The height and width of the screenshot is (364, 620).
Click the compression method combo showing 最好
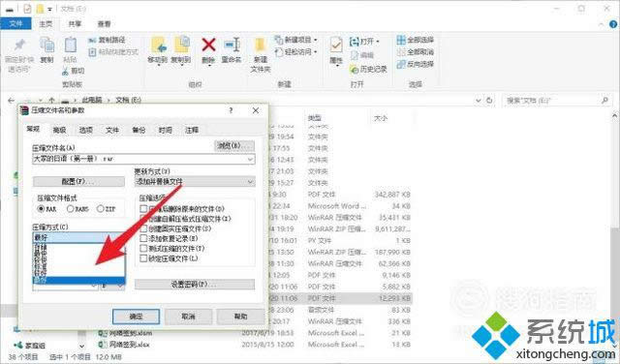78,237
